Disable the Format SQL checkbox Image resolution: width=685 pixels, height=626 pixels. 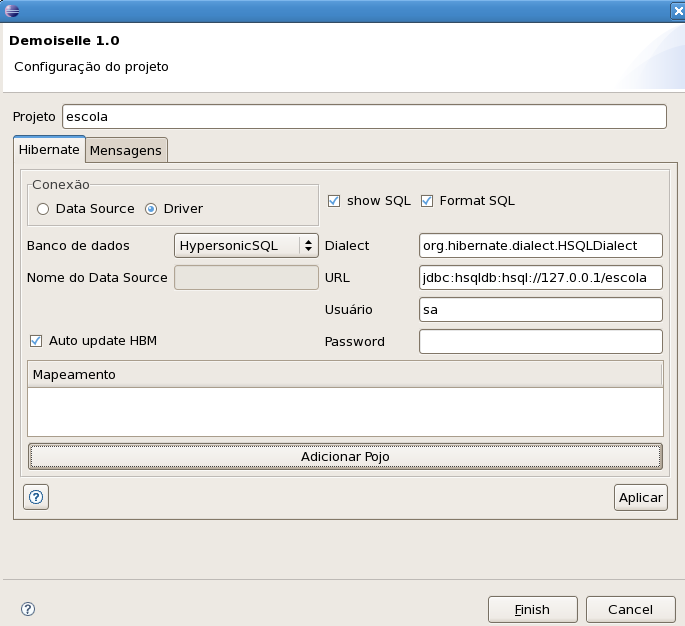coord(427,201)
